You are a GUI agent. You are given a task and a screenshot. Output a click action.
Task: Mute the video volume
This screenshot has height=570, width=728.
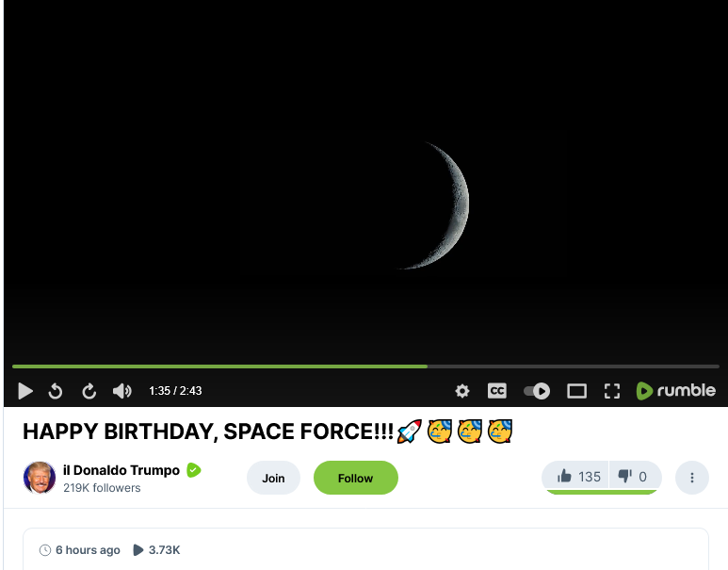coord(122,391)
